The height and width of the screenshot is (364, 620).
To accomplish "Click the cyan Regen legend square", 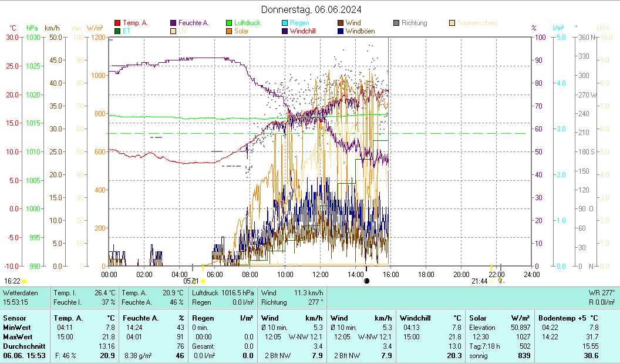I will 285,23.
